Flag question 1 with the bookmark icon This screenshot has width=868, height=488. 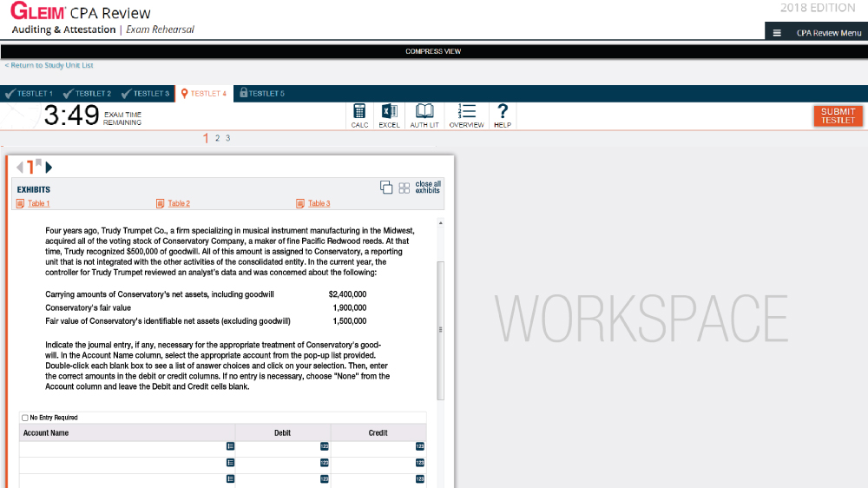tap(37, 162)
